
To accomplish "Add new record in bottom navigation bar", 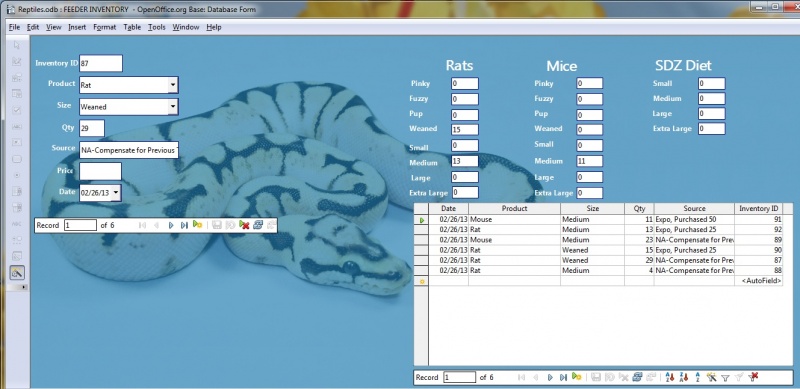I will [x=577, y=377].
